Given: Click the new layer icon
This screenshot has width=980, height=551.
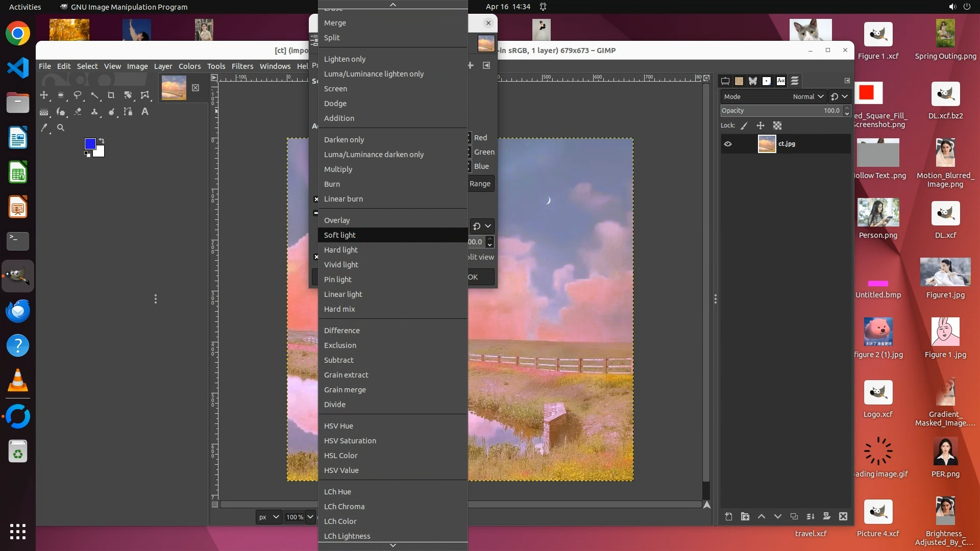Looking at the screenshot, I should point(728,517).
